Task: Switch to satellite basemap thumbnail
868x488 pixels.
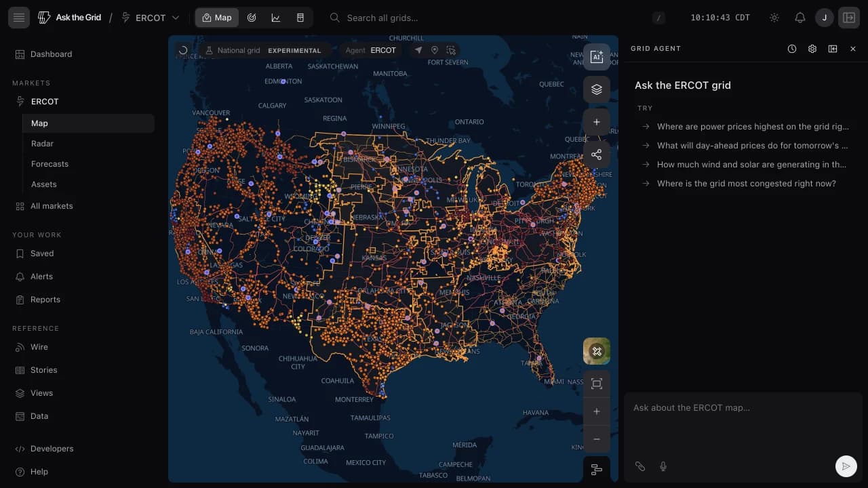Action: point(597,351)
